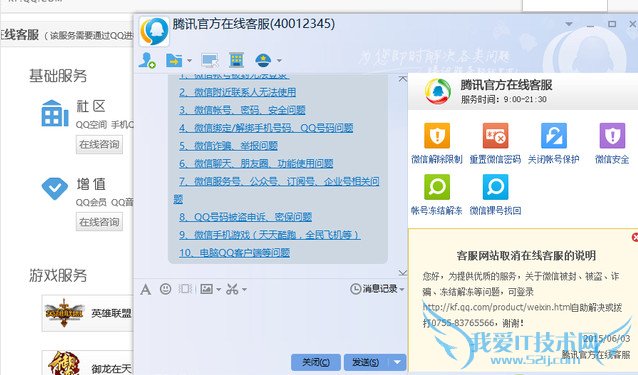Open screenshot options dropdown arrow
The image size is (638, 375).
tap(244, 290)
